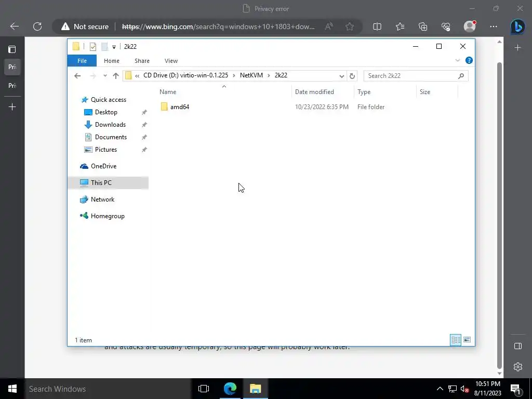The width and height of the screenshot is (532, 399).
Task: Open the Share ribbon tab
Action: (x=142, y=61)
